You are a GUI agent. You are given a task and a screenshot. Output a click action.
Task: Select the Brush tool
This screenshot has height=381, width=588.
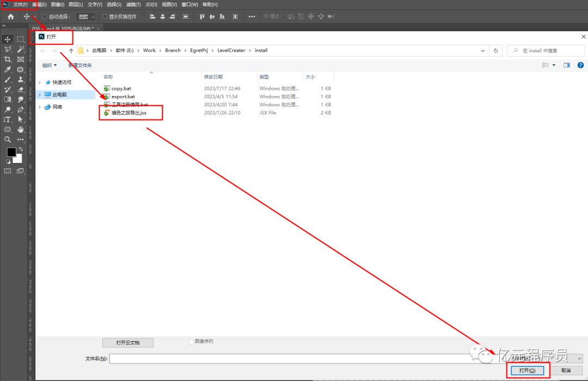(x=8, y=80)
